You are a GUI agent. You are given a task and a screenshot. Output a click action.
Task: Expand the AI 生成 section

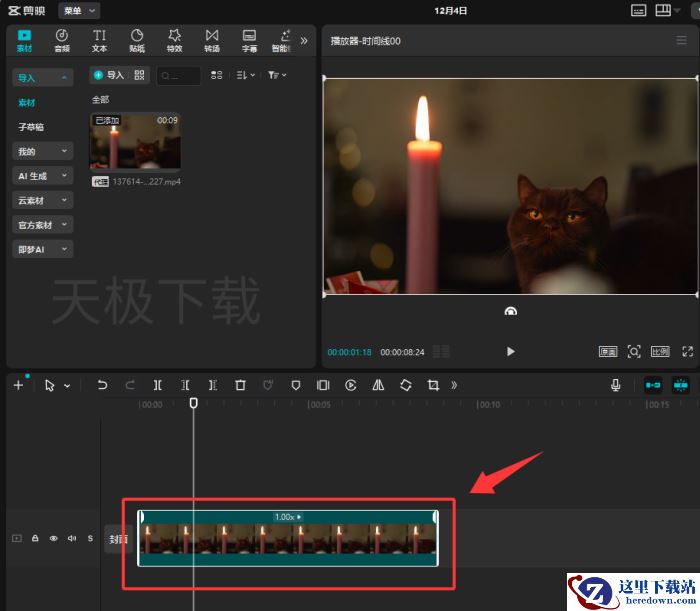point(42,176)
